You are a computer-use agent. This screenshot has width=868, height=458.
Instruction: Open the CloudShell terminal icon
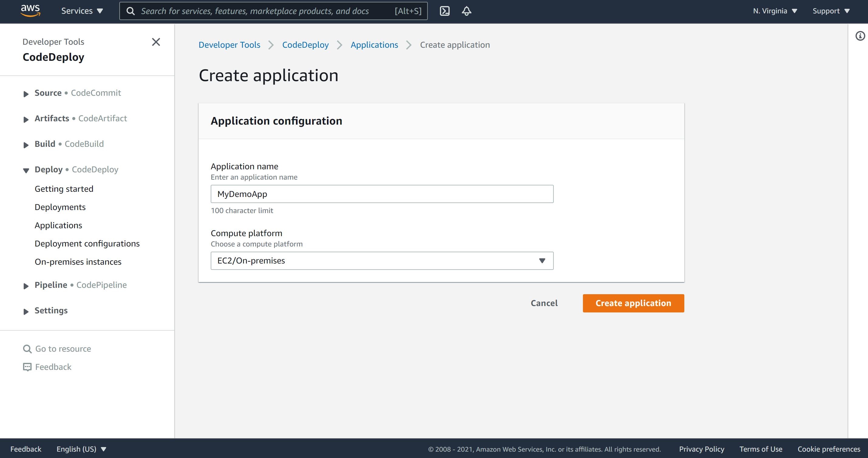click(444, 11)
